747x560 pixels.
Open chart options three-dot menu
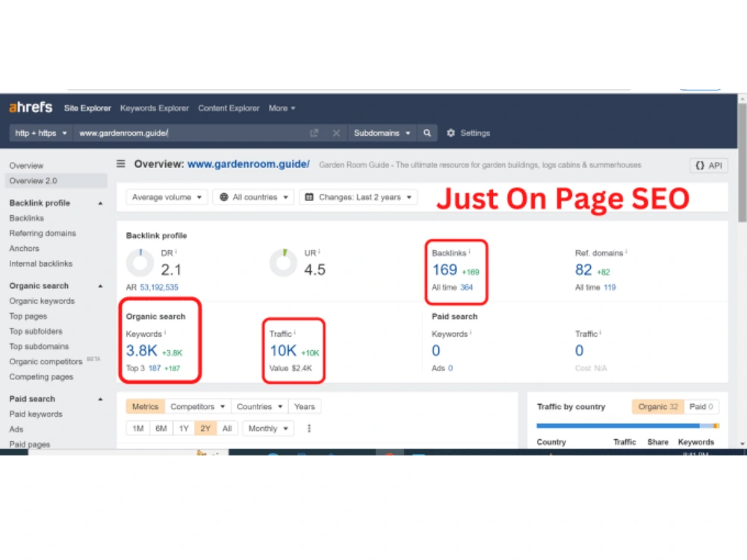coord(309,429)
